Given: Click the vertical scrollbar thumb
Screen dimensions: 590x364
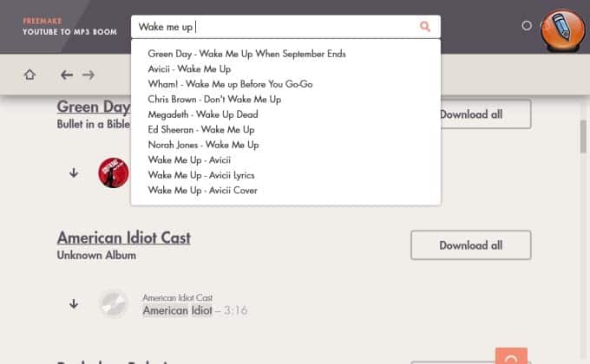Looking at the screenshot, I should (583, 136).
